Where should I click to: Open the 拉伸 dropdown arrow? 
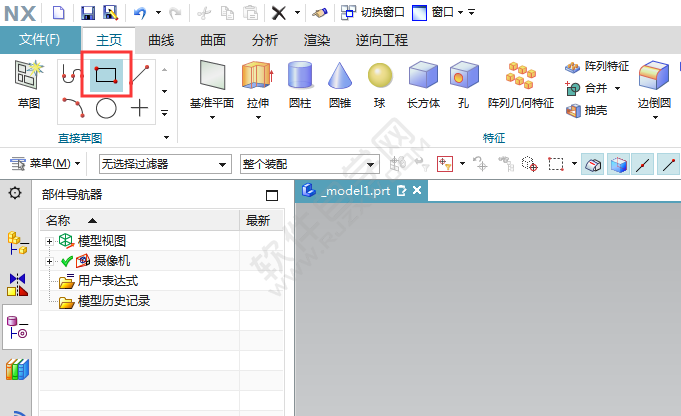[x=258, y=117]
